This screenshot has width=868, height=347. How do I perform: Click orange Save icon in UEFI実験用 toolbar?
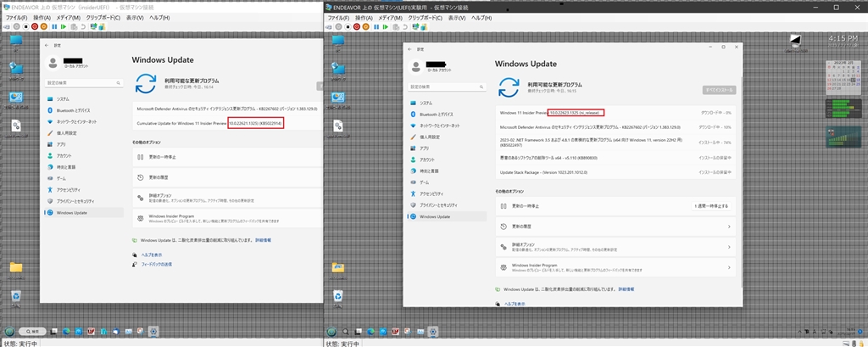(366, 26)
